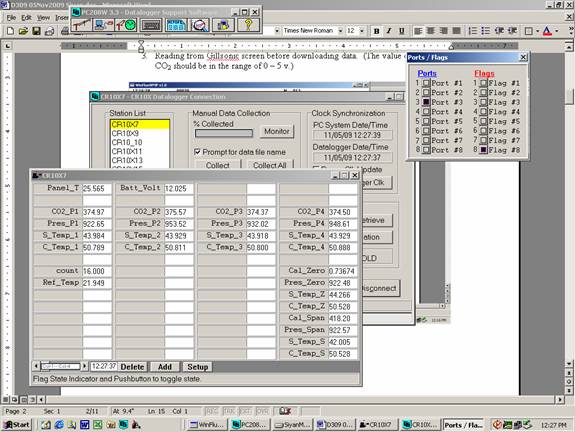575x432 pixels.
Task: Justify text in Word toolbar
Action: 456,31
